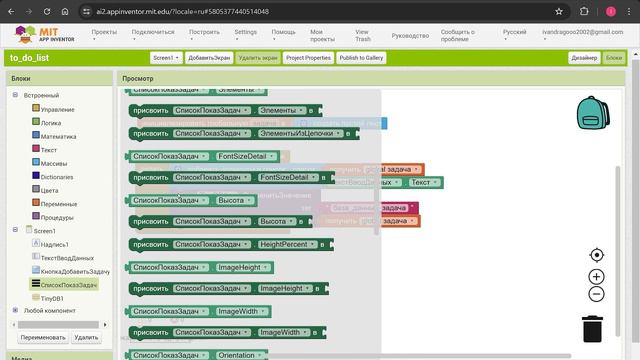This screenshot has height=360, width=640.
Task: Collapse the Встроенный tree section
Action: pyautogui.click(x=15, y=95)
